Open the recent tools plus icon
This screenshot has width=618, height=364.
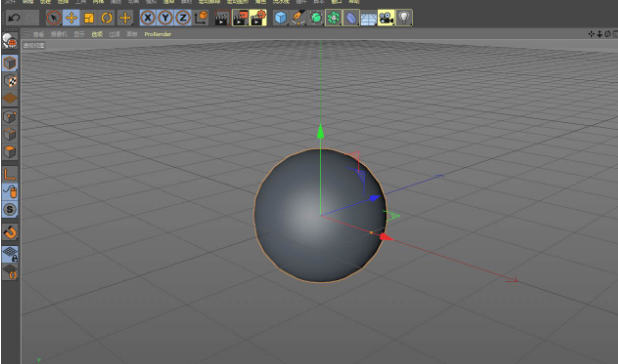coord(125,18)
